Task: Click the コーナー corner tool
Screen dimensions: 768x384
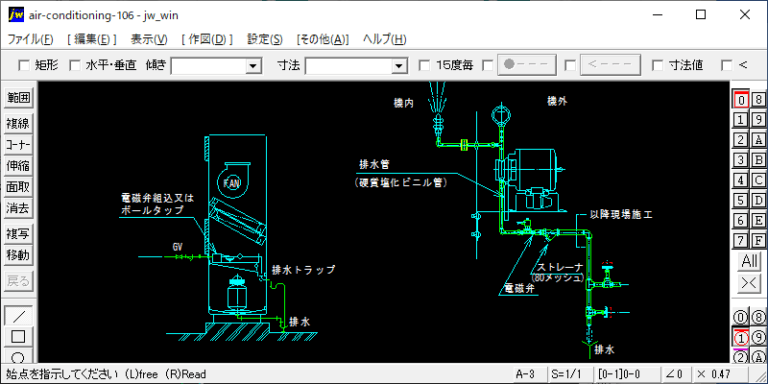Action: click(x=19, y=145)
